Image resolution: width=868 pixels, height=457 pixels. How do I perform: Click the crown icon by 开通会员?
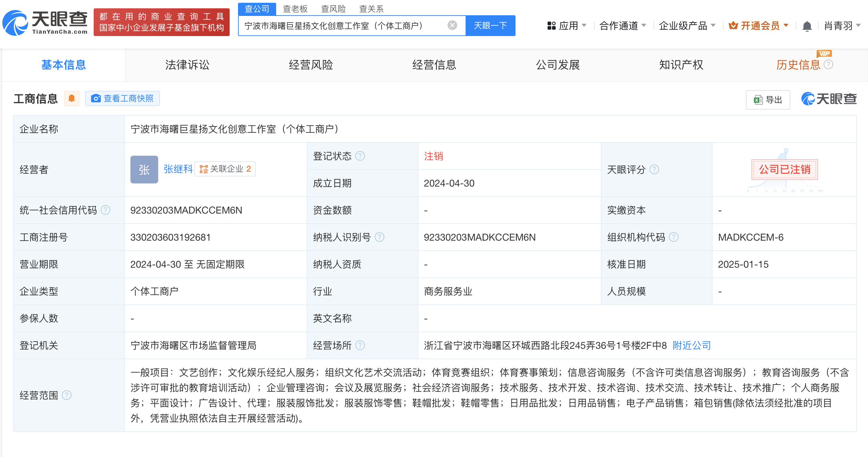(x=733, y=25)
